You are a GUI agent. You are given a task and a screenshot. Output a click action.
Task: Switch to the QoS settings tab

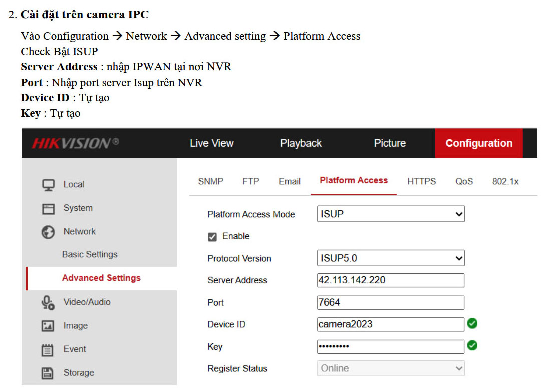coord(464,181)
